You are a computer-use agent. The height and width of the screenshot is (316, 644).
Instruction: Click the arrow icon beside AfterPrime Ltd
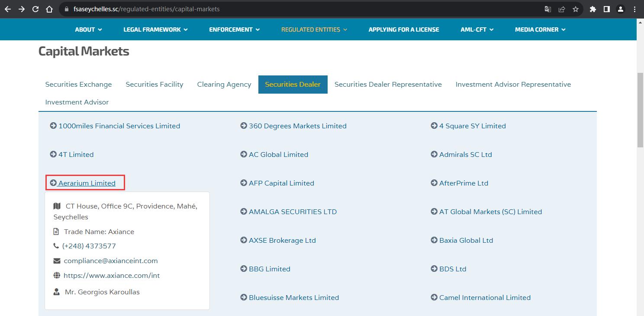(x=434, y=183)
